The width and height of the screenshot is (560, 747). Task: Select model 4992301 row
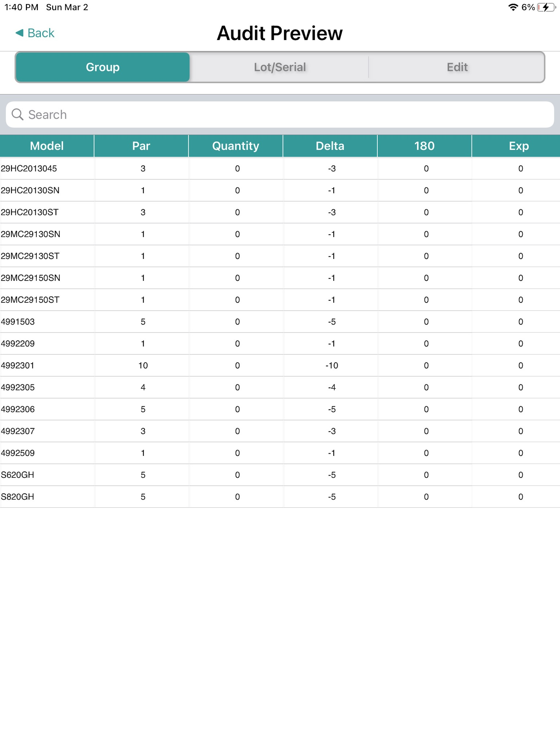click(x=280, y=365)
